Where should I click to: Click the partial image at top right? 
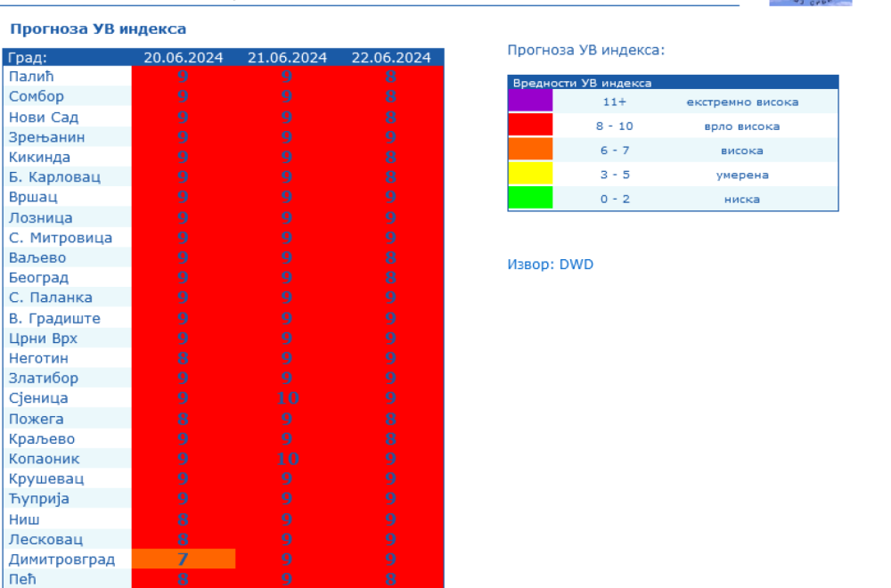tap(810, 3)
